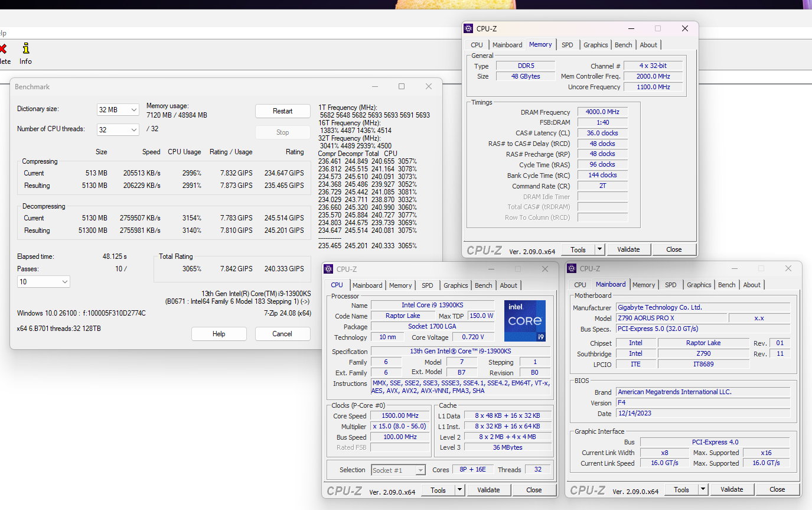Image resolution: width=812 pixels, height=510 pixels.
Task: Open the Dictionary size dropdown
Action: tap(118, 110)
